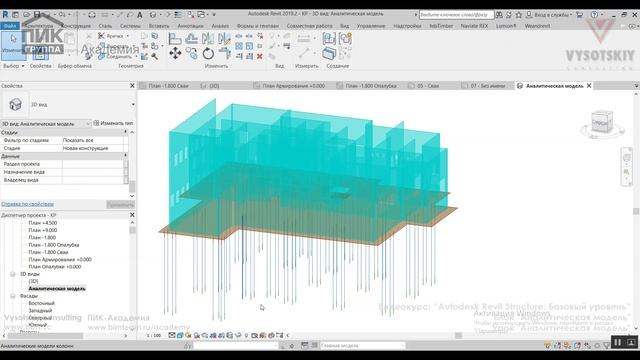Select the Move tool in ribbon
This screenshot has height=360, width=640.
(175, 53)
